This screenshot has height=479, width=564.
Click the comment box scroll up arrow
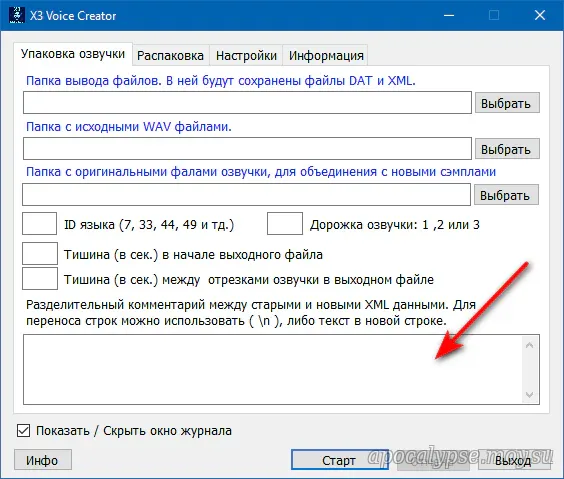pyautogui.click(x=529, y=345)
